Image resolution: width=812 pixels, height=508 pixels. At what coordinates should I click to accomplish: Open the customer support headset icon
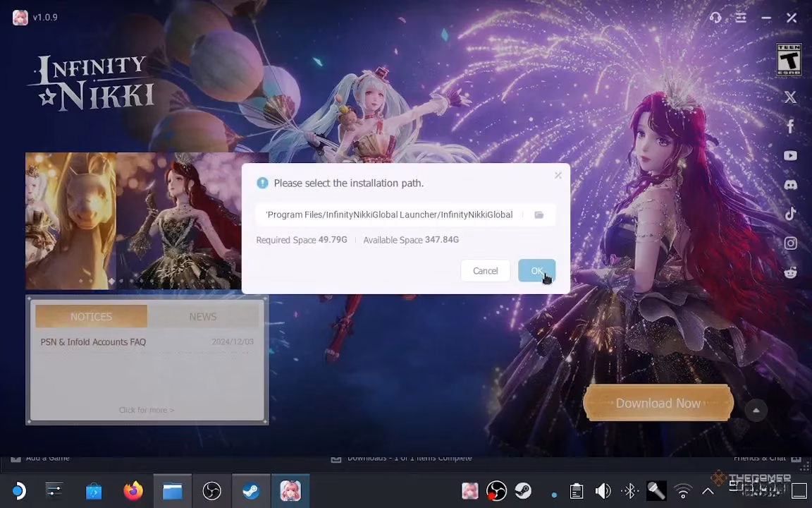pyautogui.click(x=715, y=18)
